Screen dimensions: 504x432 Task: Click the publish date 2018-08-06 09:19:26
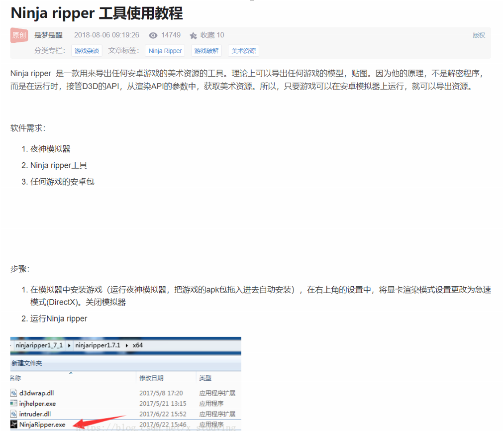click(x=106, y=35)
